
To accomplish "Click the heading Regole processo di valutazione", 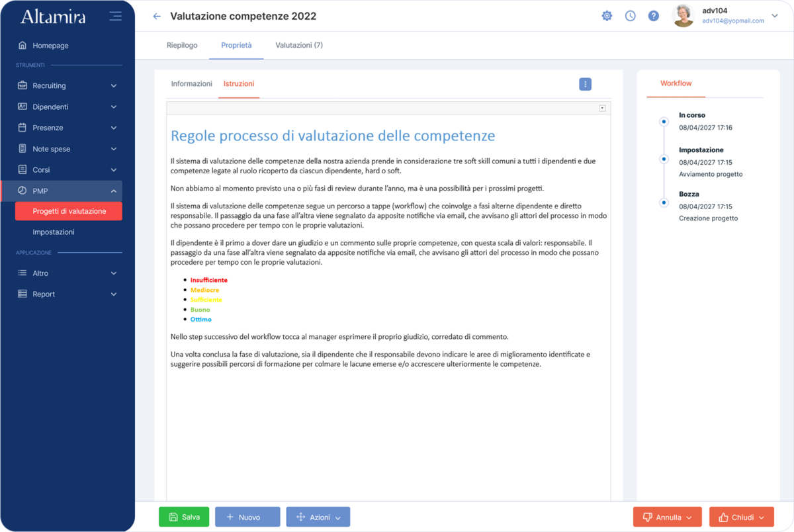I will (333, 136).
